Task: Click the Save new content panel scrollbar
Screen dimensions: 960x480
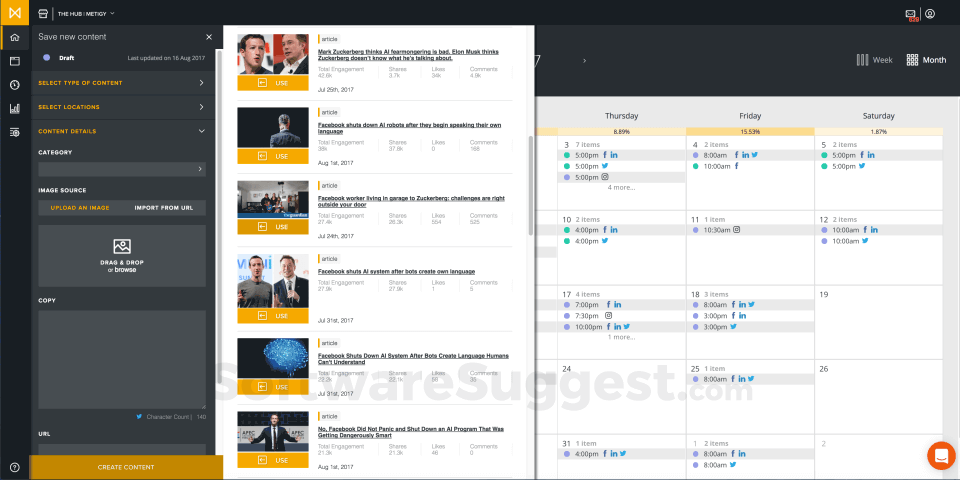Action: [219, 219]
